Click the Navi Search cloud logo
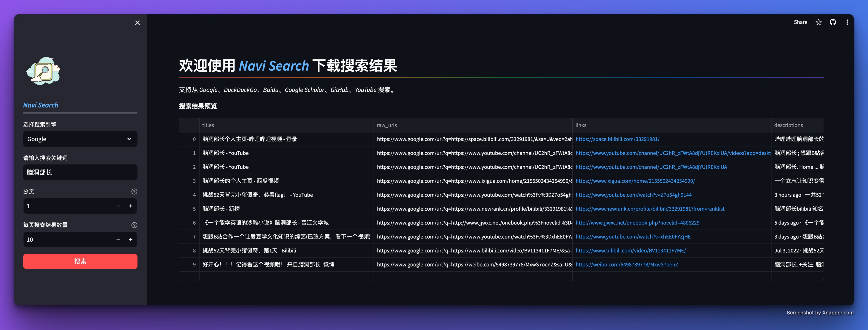The width and height of the screenshot is (868, 330). pos(43,71)
